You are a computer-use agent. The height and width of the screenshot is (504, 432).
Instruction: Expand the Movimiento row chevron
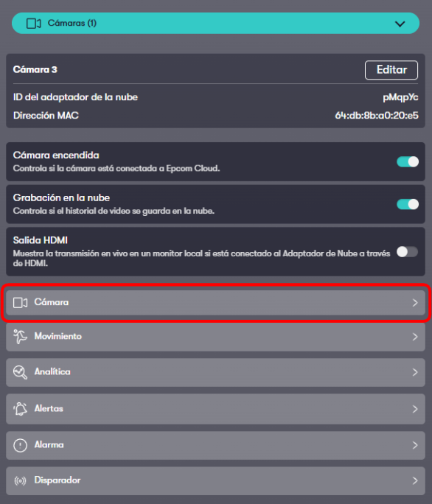point(415,337)
